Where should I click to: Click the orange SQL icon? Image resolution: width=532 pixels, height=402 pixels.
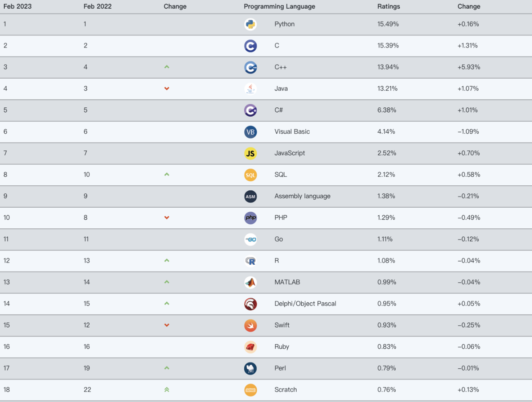click(x=250, y=175)
